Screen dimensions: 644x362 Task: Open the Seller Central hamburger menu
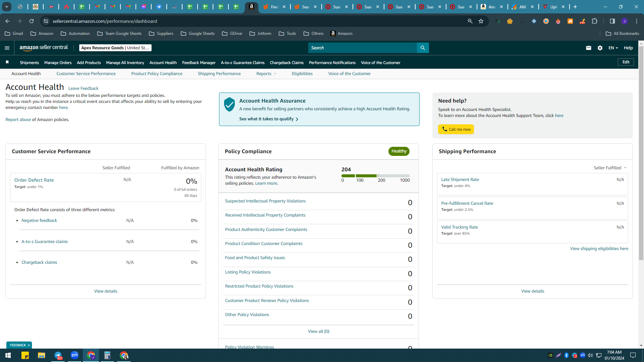(7, 48)
